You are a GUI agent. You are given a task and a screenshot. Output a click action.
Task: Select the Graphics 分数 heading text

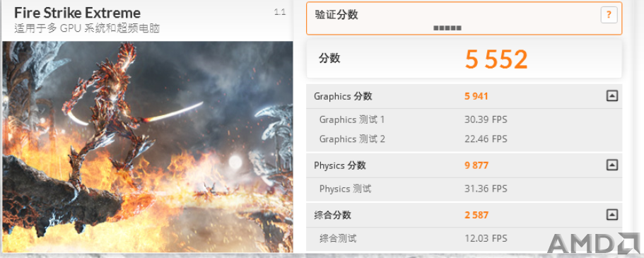click(343, 97)
